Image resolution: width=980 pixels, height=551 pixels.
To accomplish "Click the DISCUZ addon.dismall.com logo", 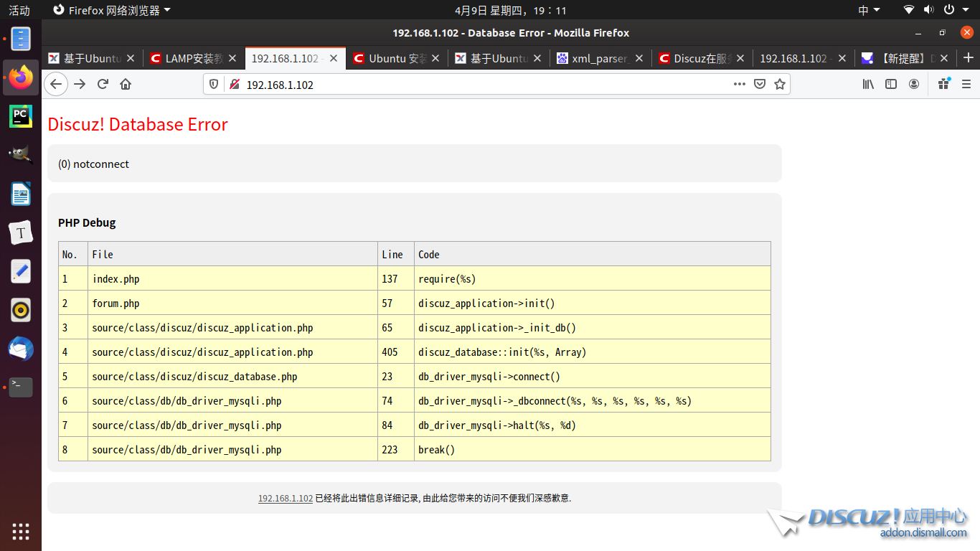I will (x=868, y=522).
